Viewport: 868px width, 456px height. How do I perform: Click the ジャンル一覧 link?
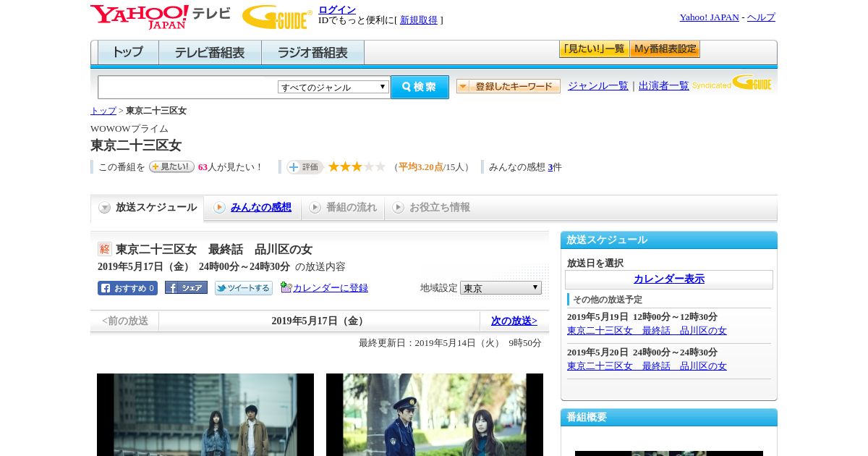(x=598, y=86)
